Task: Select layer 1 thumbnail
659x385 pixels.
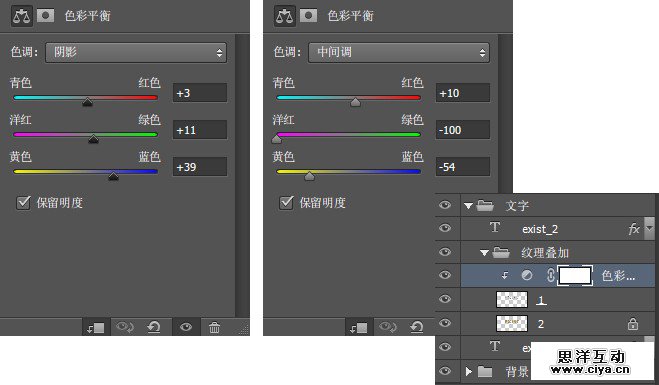Action: click(x=512, y=300)
